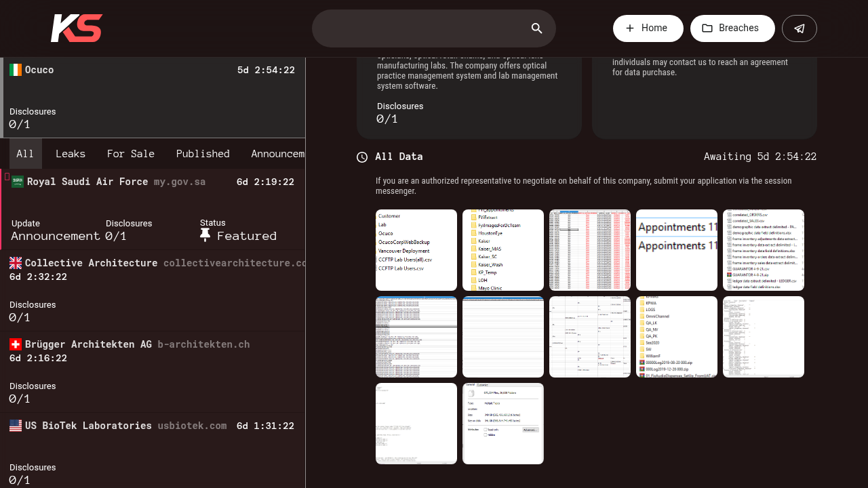Open the Ocuco entry in the sidebar
Image resolution: width=868 pixels, height=488 pixels.
click(x=153, y=98)
